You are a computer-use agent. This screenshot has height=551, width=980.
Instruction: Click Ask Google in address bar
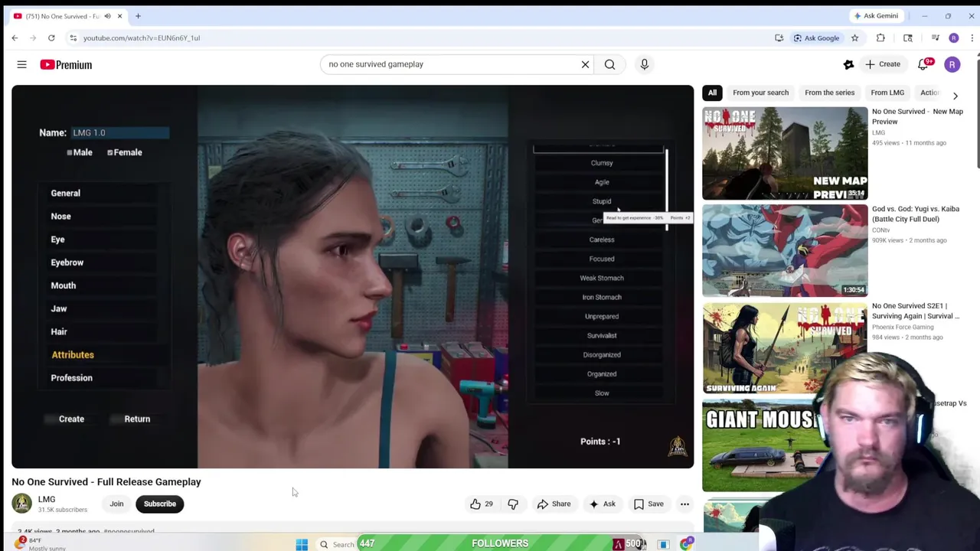tap(816, 37)
